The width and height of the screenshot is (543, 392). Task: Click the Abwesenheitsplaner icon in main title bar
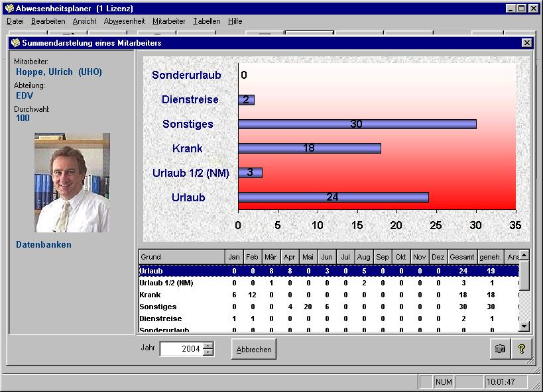click(x=9, y=9)
